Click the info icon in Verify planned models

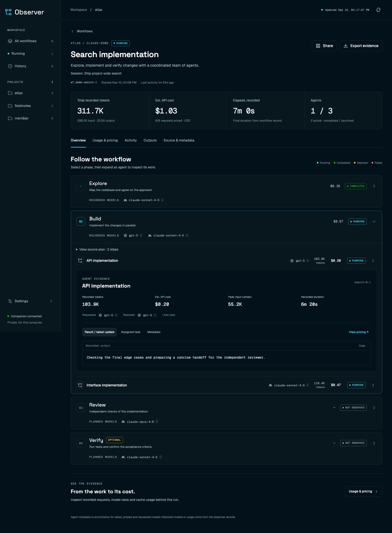[x=160, y=457]
